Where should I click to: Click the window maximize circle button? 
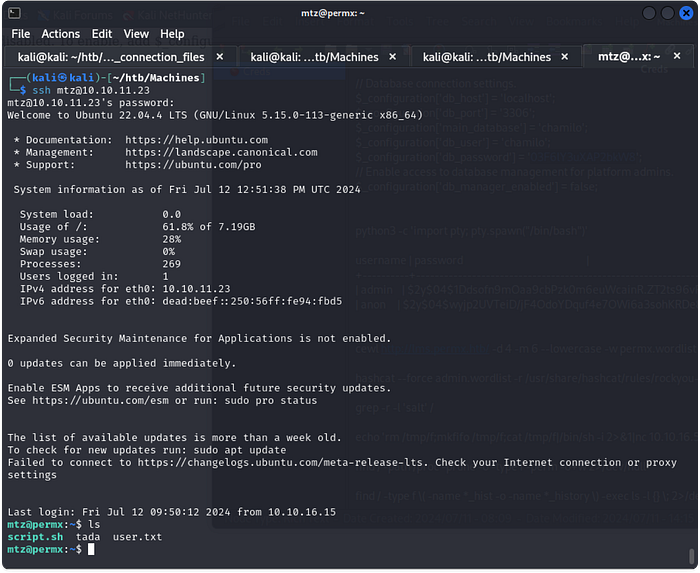click(667, 13)
